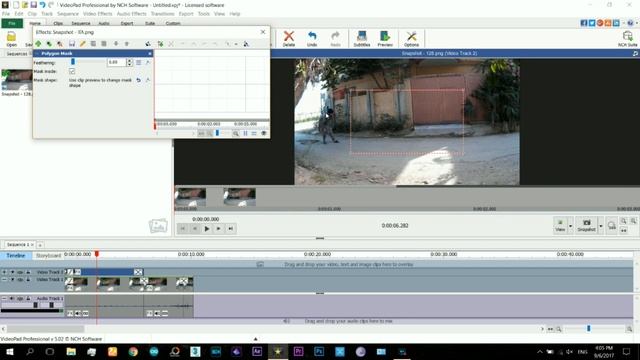This screenshot has width=640, height=360.
Task: Open the Audio Effects menu
Action: click(131, 14)
